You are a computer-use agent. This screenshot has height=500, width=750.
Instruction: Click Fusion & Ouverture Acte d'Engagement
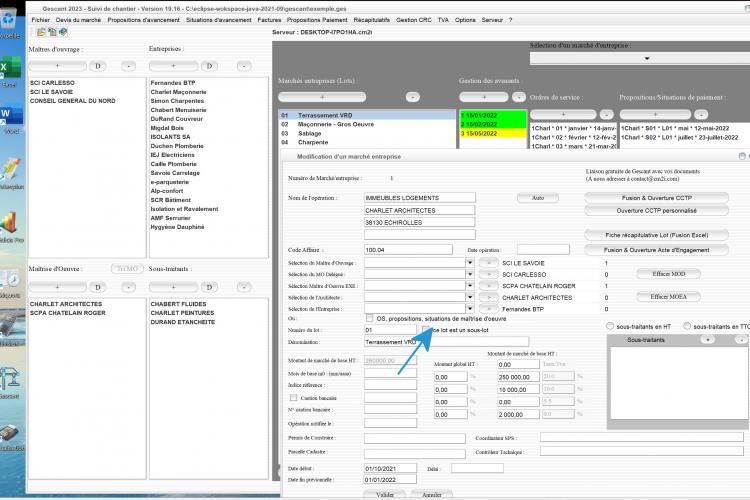[x=656, y=250]
